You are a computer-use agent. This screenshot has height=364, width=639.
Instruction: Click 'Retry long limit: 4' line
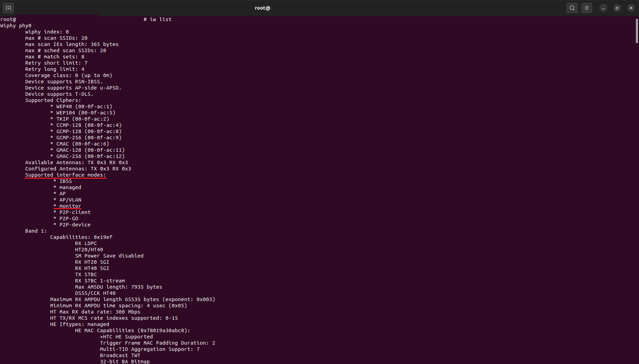[55, 69]
